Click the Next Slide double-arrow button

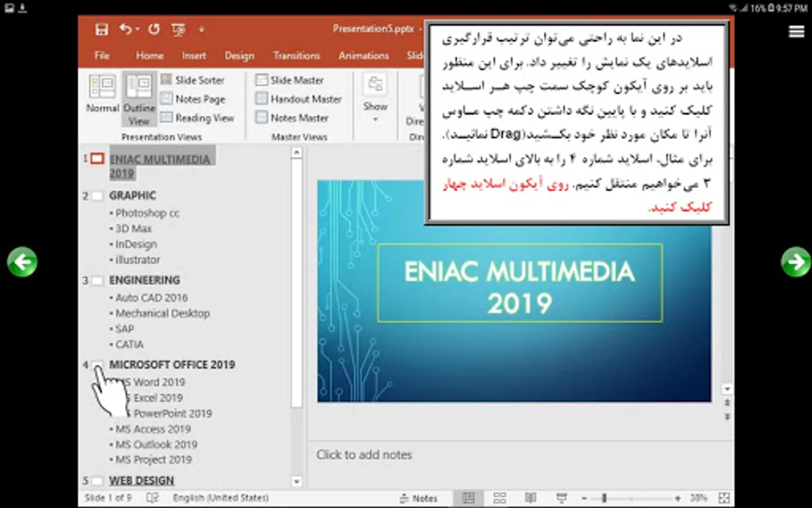(x=727, y=417)
